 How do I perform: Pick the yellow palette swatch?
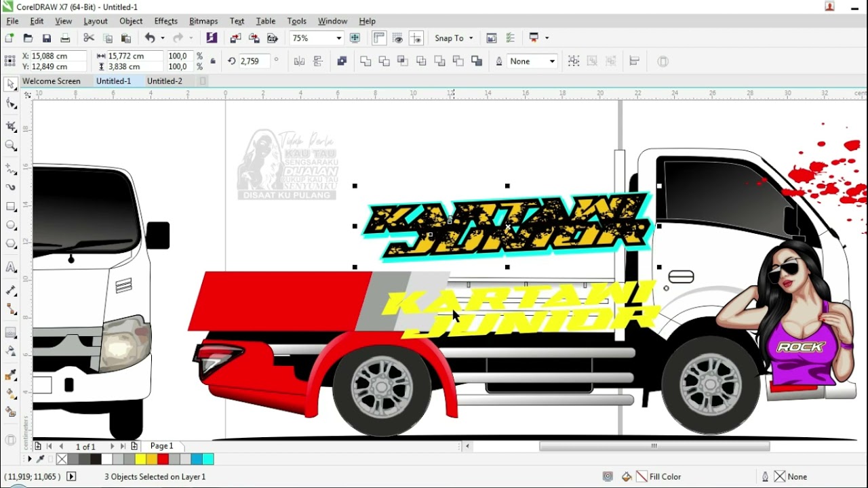pyautogui.click(x=141, y=460)
